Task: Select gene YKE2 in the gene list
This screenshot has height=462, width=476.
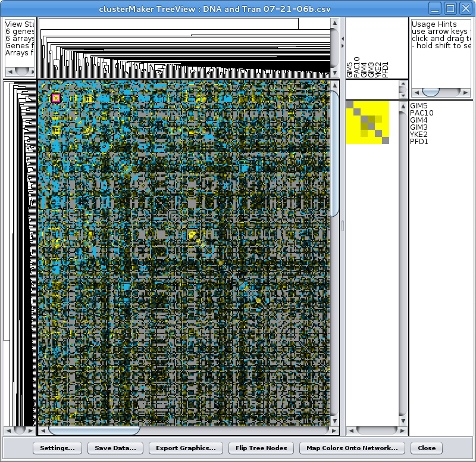Action: (419, 135)
